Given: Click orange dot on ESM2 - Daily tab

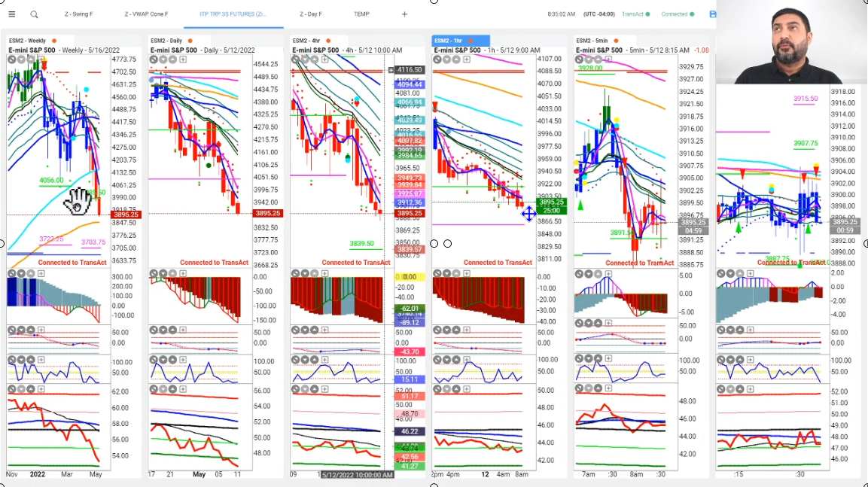Looking at the screenshot, I should coord(190,41).
